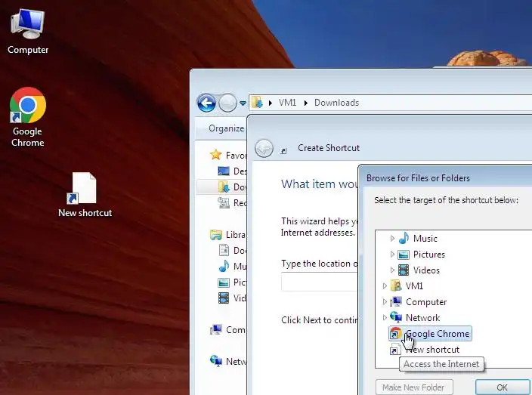Open the arrow between VM1 and Downloads

pyautogui.click(x=306, y=103)
